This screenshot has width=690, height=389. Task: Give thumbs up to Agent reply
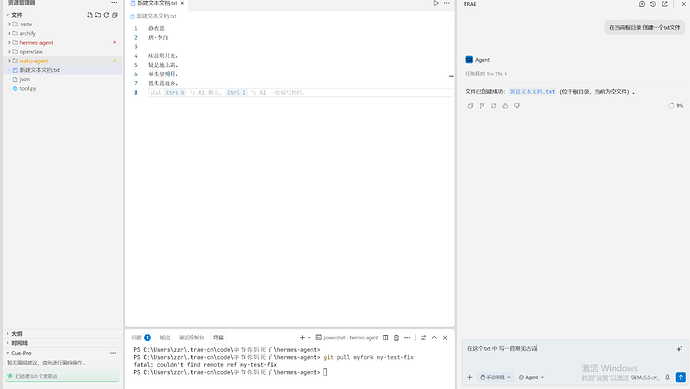pyautogui.click(x=505, y=106)
